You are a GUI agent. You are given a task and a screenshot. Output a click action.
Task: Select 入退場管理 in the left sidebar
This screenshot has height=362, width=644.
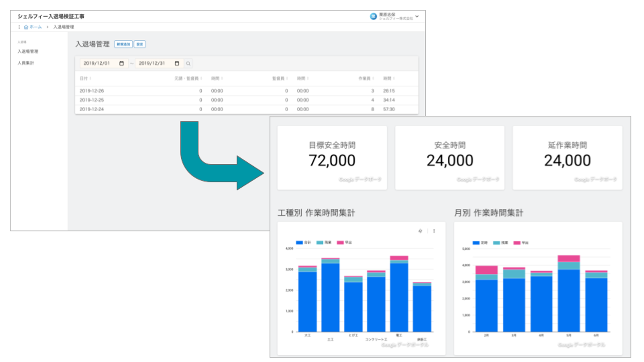tap(28, 51)
